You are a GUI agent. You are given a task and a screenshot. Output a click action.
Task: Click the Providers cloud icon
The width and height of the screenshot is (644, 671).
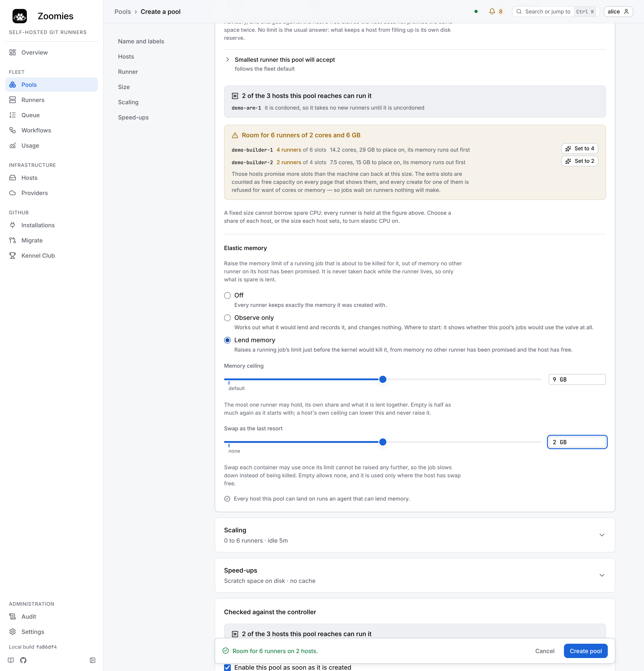[x=13, y=193]
